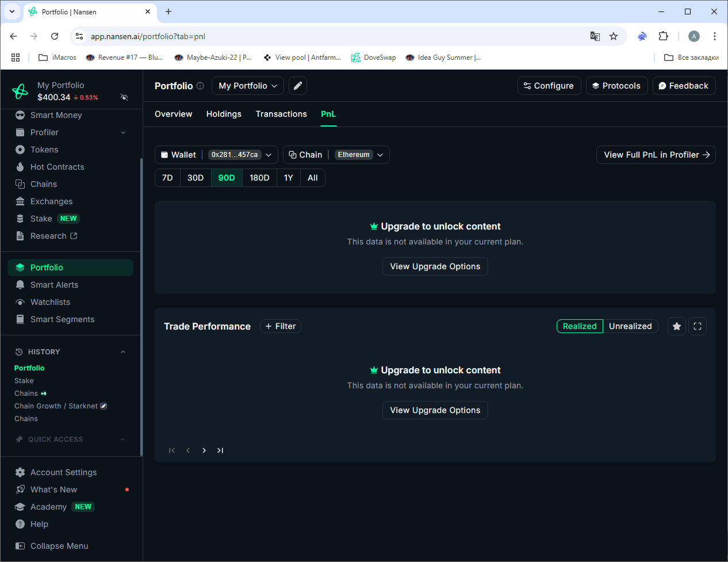Open the Feedback button
Screen dimensions: 728x562
tap(684, 86)
